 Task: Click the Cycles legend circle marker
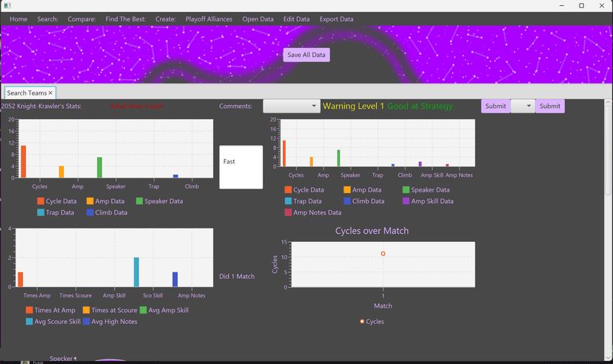point(362,322)
